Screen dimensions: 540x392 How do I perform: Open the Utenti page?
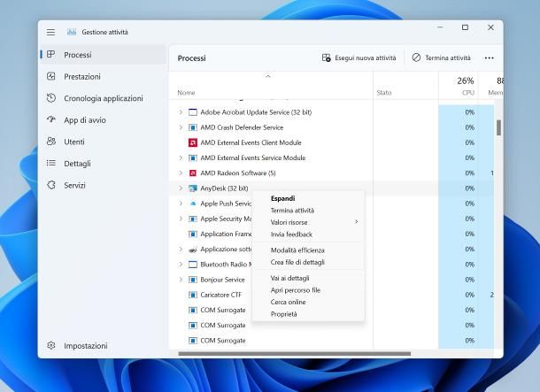click(x=74, y=142)
